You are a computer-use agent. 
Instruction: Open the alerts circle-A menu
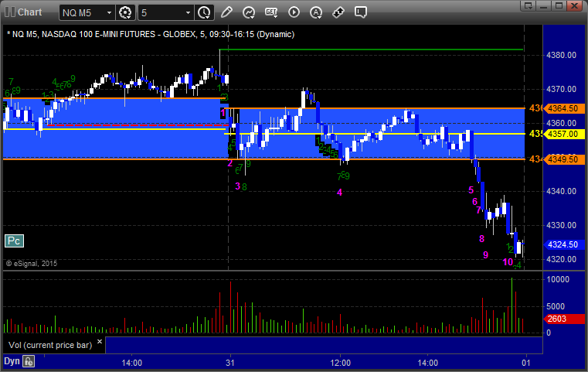316,12
